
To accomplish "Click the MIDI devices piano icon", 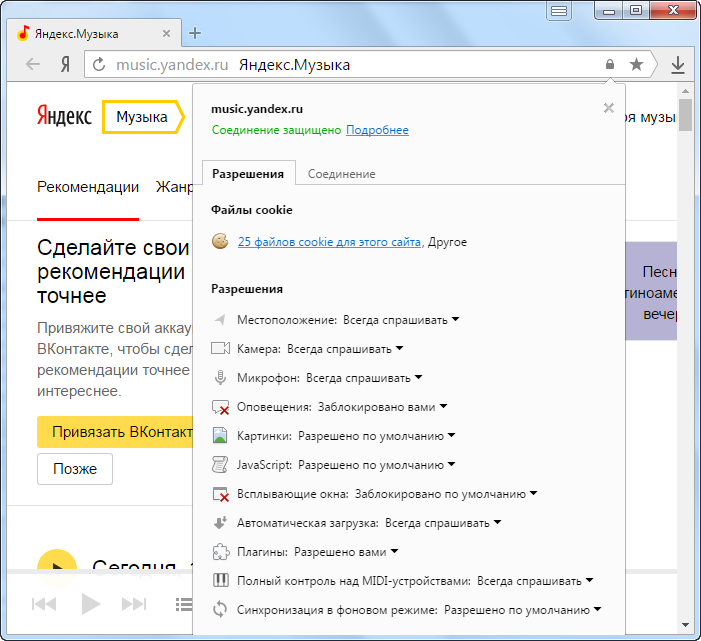I will coord(220,581).
